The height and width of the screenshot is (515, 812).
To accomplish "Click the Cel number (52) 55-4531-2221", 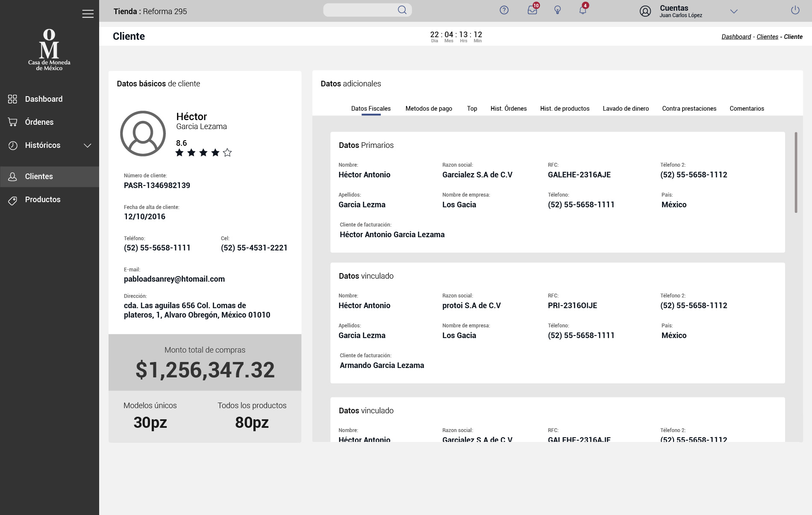I will (x=254, y=248).
